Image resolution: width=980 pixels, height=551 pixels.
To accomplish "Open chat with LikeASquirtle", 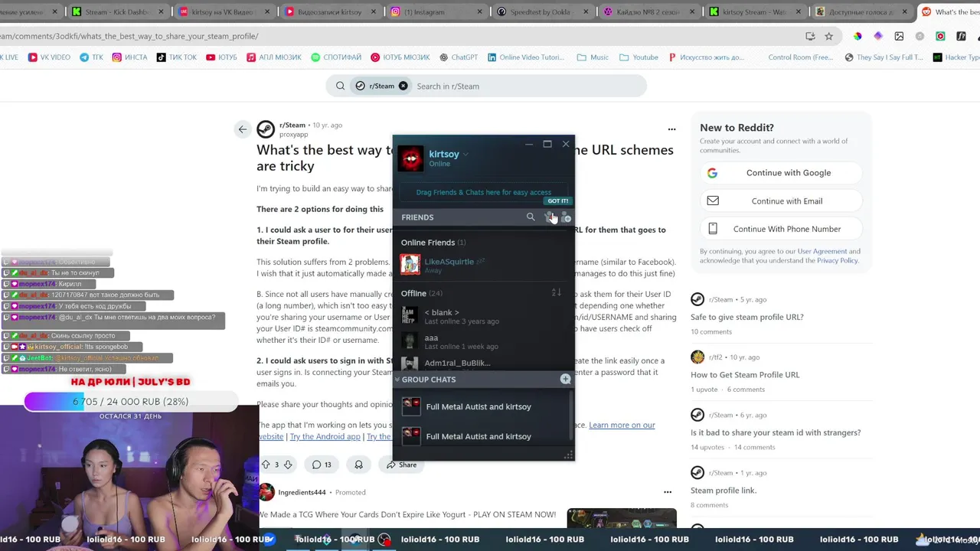I will pyautogui.click(x=484, y=265).
